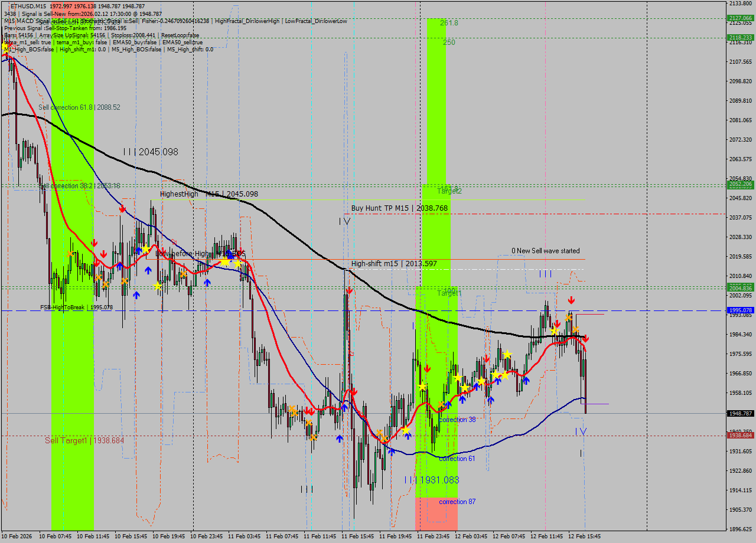Image resolution: width=756 pixels, height=543 pixels.
Task: Click the current price tag 1948.787 on axis
Action: point(740,413)
